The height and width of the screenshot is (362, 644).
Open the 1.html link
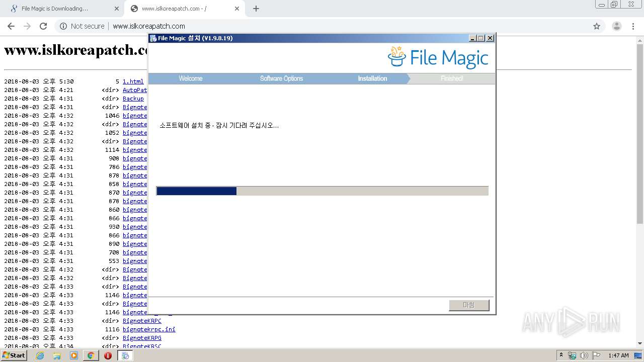(133, 81)
